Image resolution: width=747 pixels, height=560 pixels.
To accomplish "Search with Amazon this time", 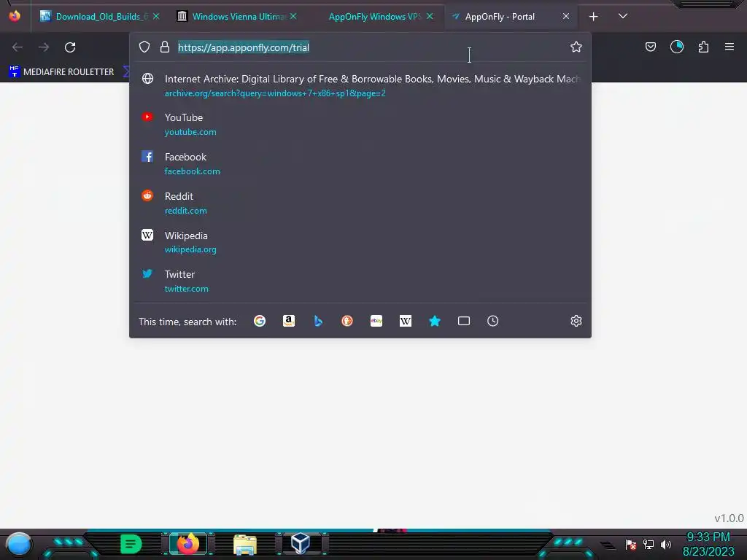I will pos(289,321).
